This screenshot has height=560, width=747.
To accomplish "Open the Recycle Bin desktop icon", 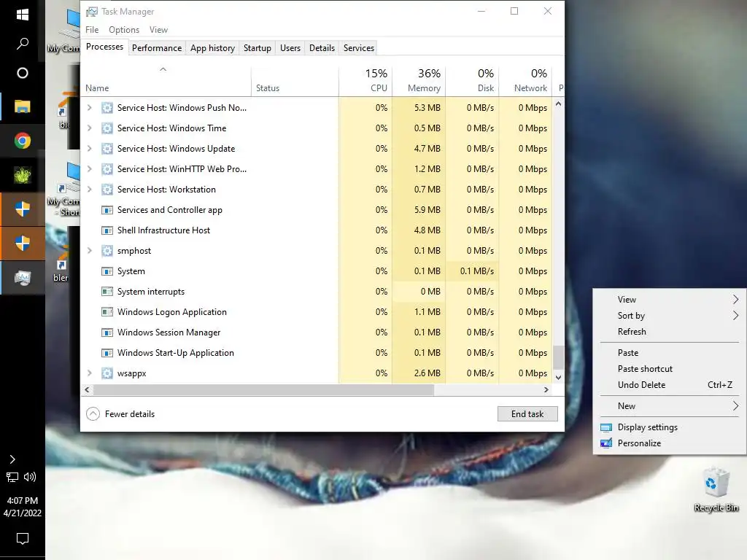I will click(x=716, y=491).
